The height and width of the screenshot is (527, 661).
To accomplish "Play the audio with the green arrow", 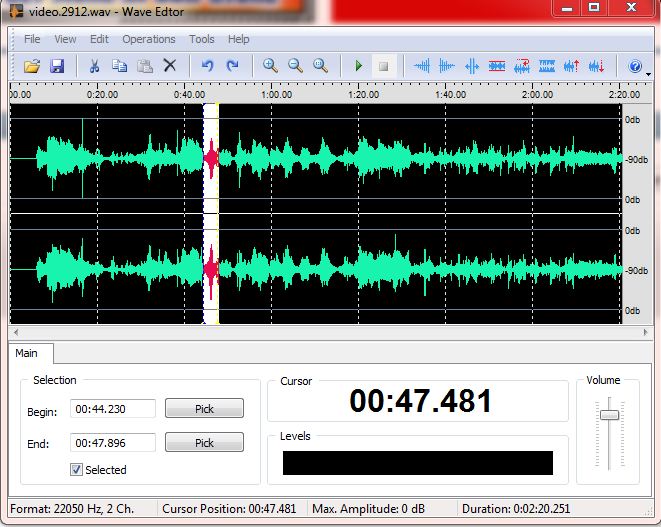I will click(x=358, y=66).
